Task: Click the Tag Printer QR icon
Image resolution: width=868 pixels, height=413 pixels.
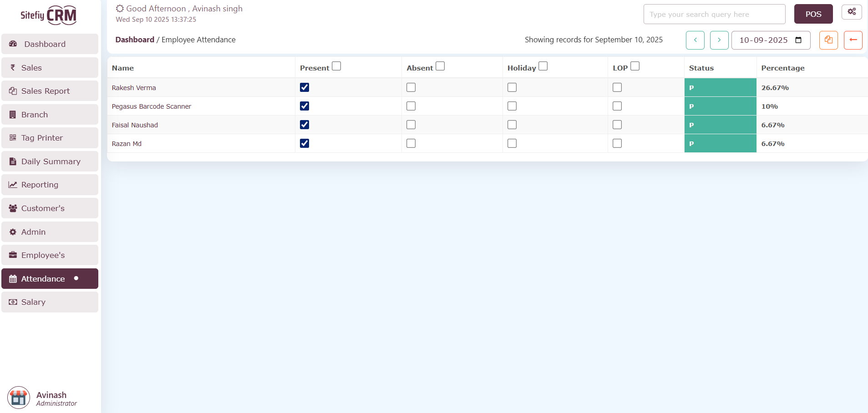Action: [13, 138]
